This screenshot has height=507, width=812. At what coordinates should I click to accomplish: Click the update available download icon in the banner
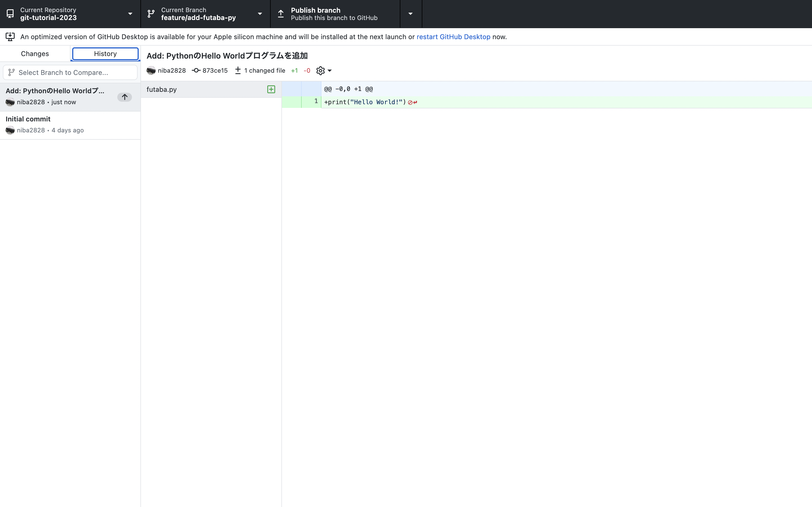pyautogui.click(x=10, y=37)
